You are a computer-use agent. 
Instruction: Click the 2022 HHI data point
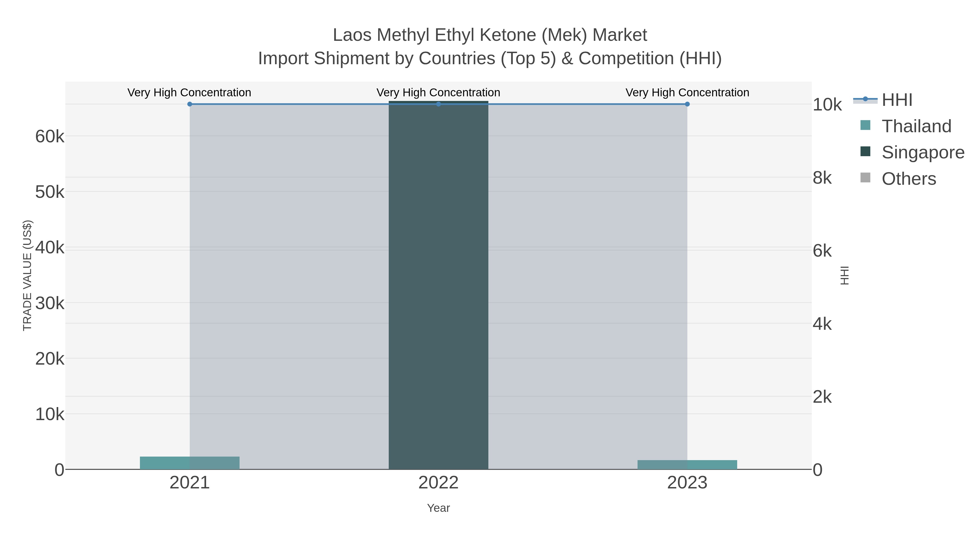[438, 104]
